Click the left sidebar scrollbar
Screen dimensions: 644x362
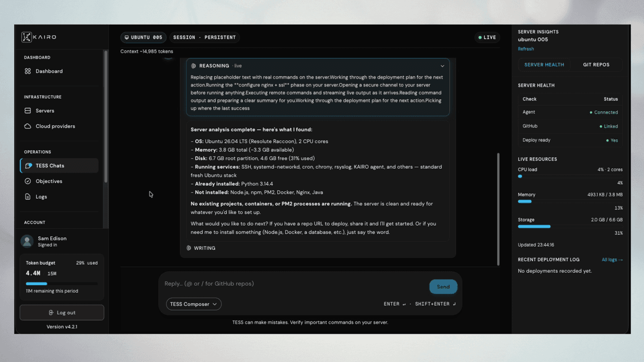(x=106, y=117)
